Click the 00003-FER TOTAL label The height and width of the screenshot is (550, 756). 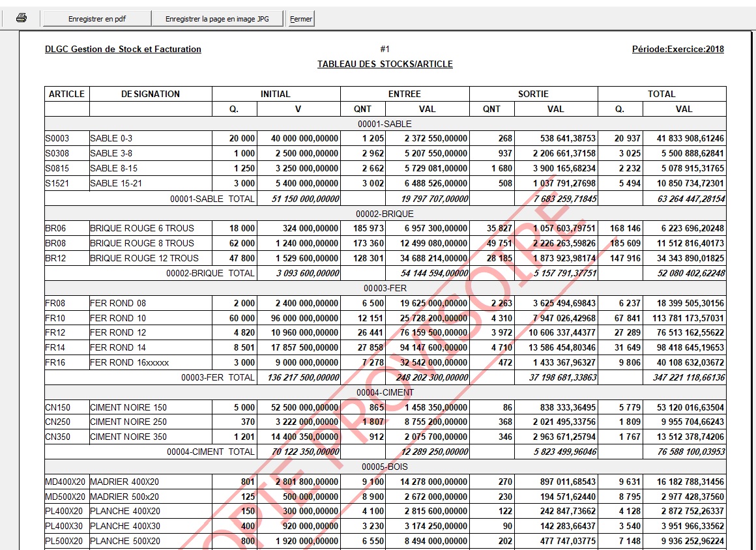click(x=218, y=377)
